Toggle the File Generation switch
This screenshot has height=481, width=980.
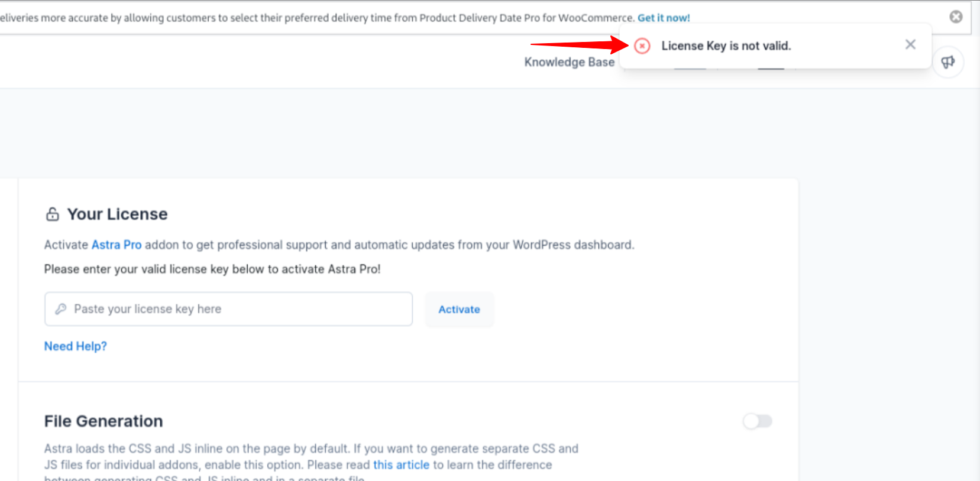coord(758,421)
